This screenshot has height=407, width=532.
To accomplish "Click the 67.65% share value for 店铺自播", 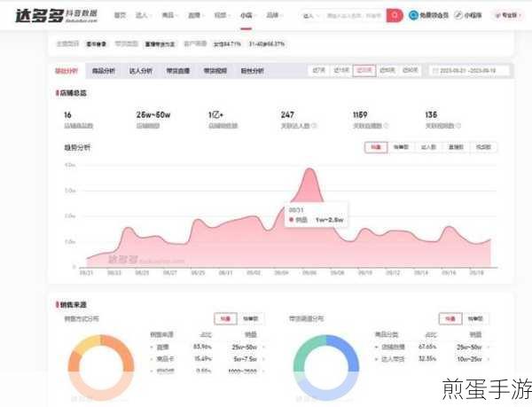I will 427,347.
